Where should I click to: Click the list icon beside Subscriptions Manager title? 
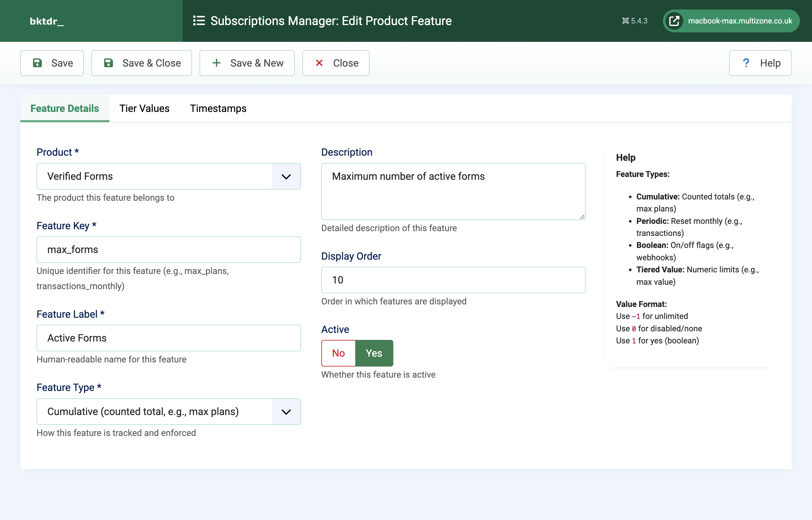tap(199, 21)
